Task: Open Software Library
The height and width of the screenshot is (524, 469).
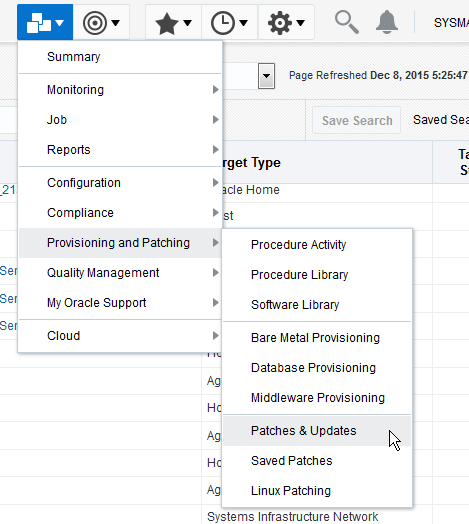Action: [317, 304]
